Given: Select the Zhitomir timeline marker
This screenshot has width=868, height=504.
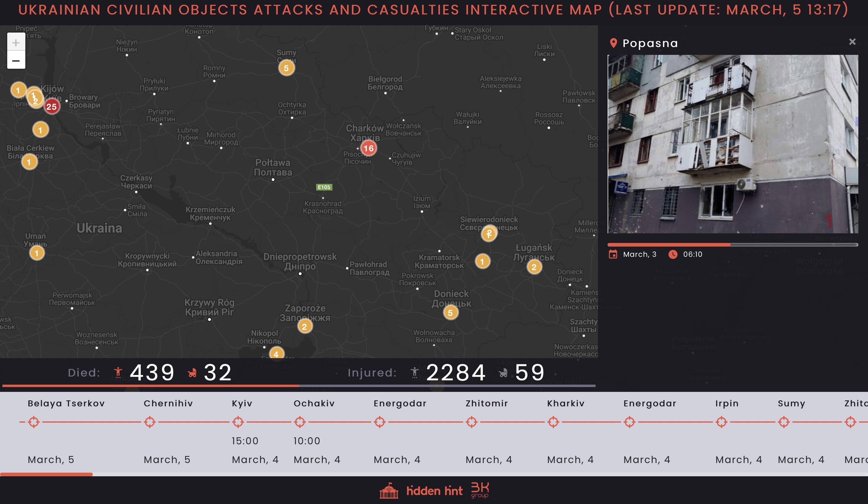Looking at the screenshot, I should (x=472, y=422).
